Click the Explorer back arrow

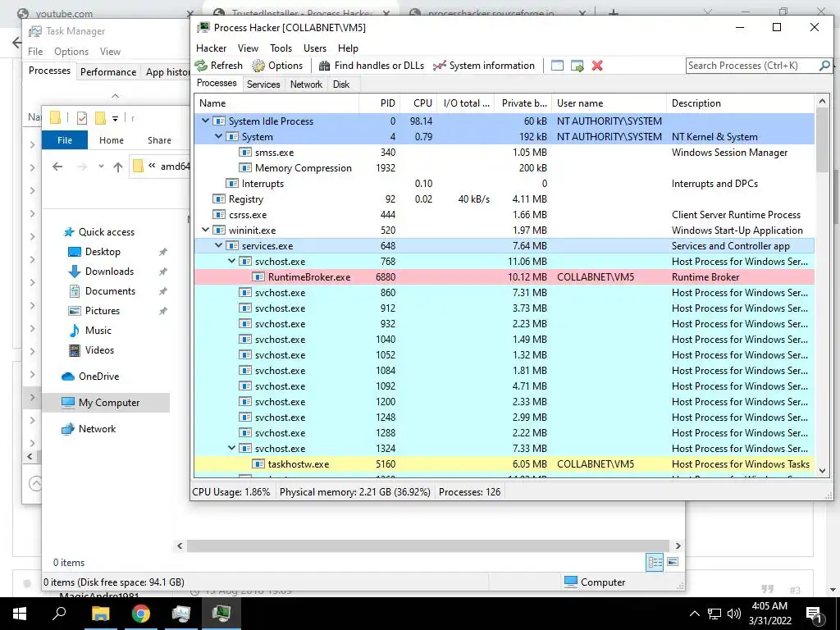coord(57,167)
